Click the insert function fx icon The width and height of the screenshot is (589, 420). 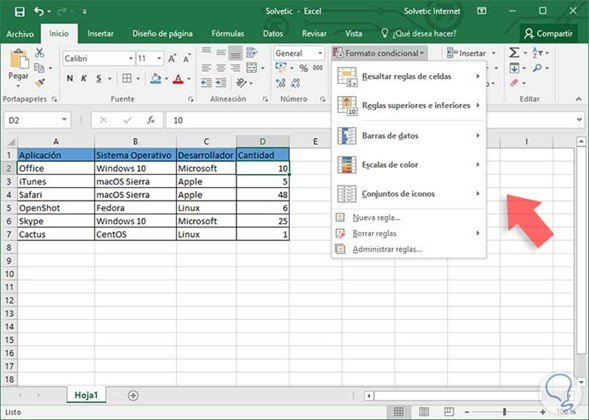[151, 120]
